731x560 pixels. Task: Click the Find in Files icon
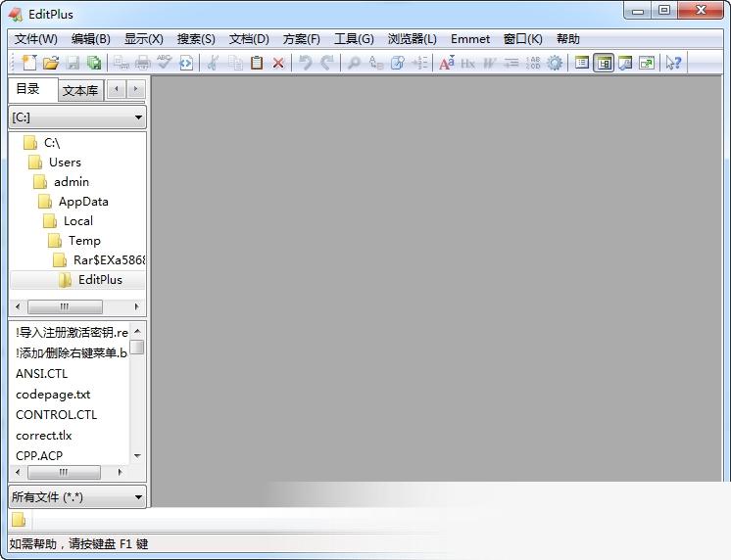pyautogui.click(x=397, y=63)
